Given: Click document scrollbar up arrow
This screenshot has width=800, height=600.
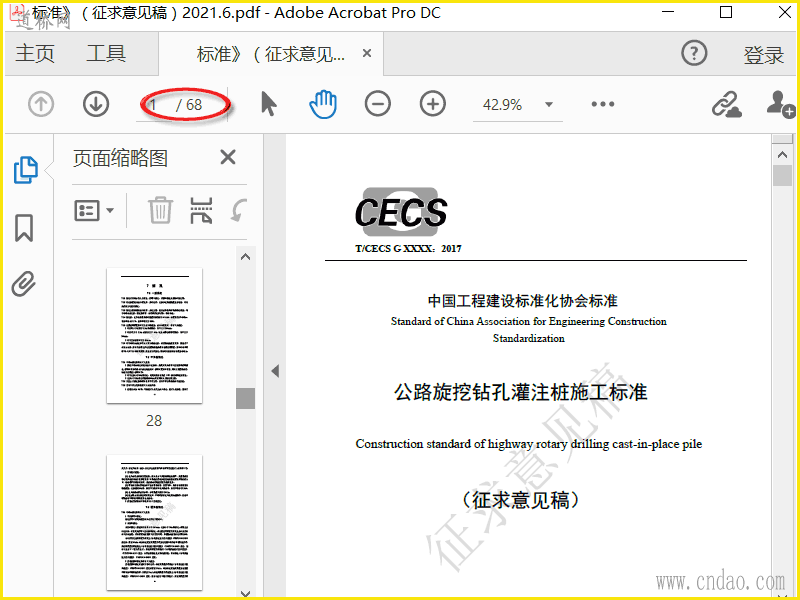Looking at the screenshot, I should pos(782,154).
